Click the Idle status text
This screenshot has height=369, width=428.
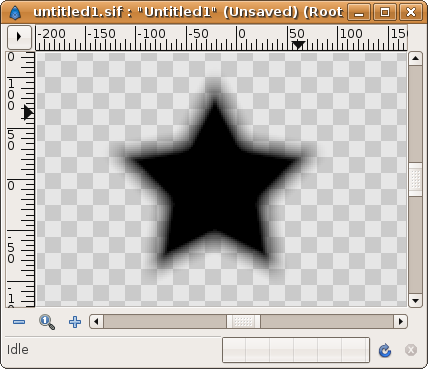pyautogui.click(x=18, y=350)
